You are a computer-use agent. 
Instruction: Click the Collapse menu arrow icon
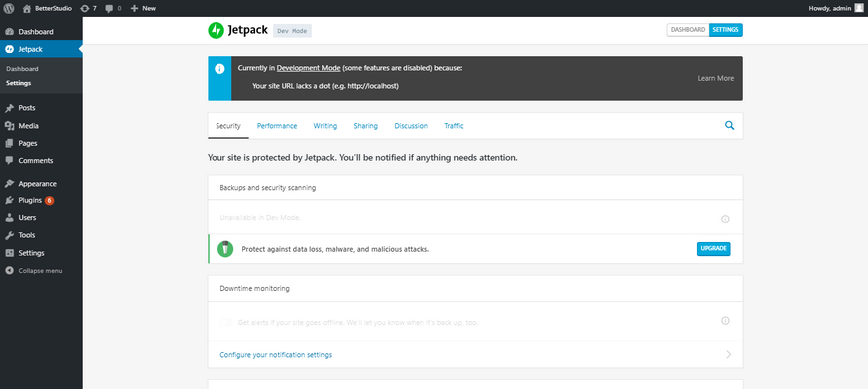(x=9, y=271)
